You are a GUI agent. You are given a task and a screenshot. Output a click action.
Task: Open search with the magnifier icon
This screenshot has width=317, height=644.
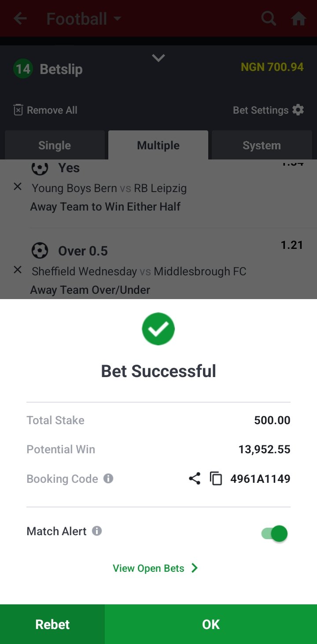[x=269, y=19]
